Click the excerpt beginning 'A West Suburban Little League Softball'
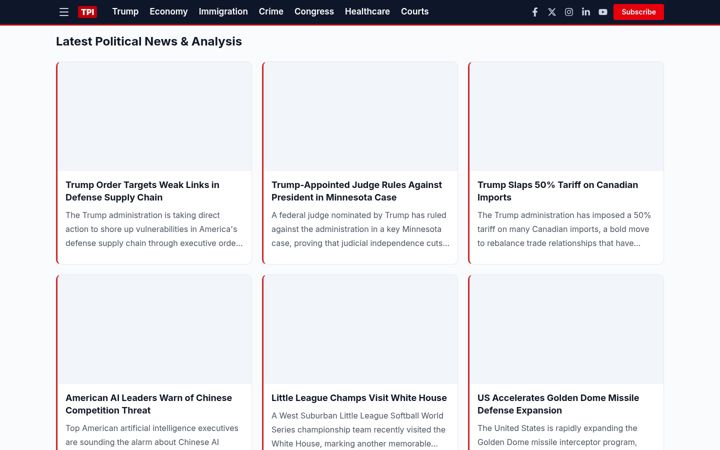 [x=358, y=430]
